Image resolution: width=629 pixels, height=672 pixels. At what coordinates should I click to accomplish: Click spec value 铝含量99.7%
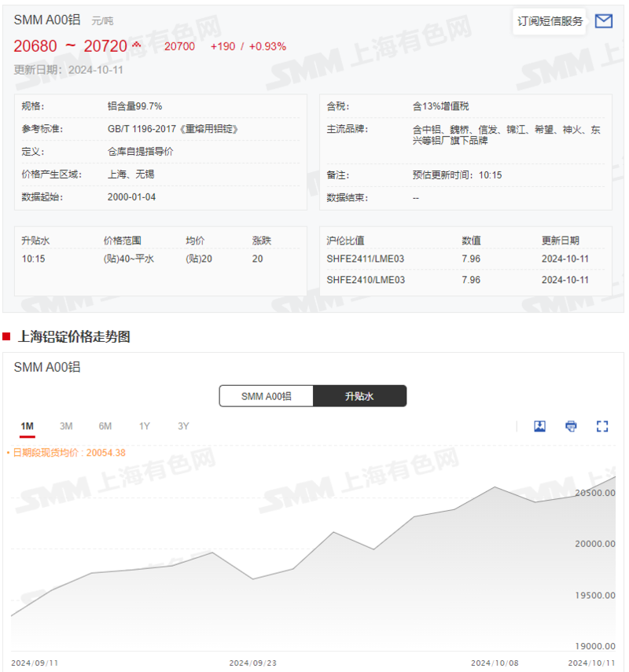[134, 106]
